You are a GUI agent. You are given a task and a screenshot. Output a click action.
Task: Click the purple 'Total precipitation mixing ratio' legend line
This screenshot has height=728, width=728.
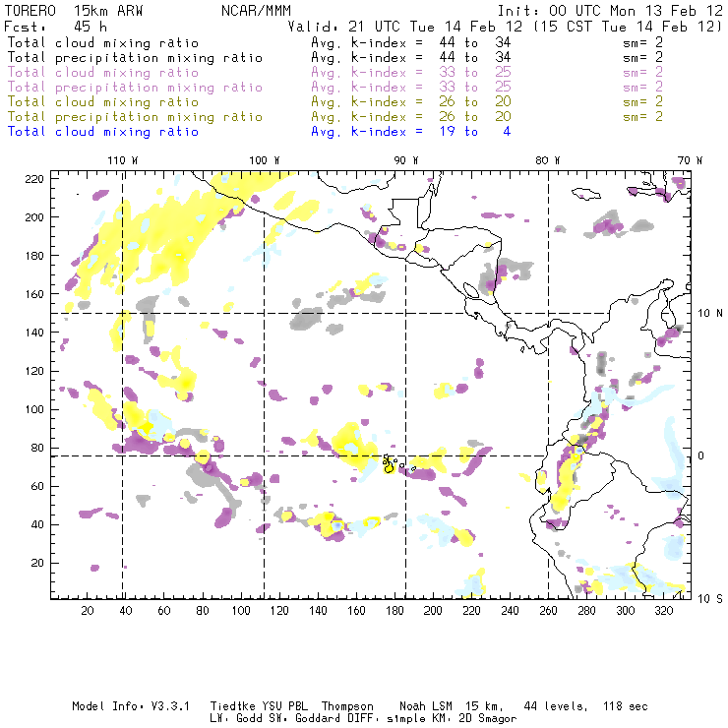point(135,88)
